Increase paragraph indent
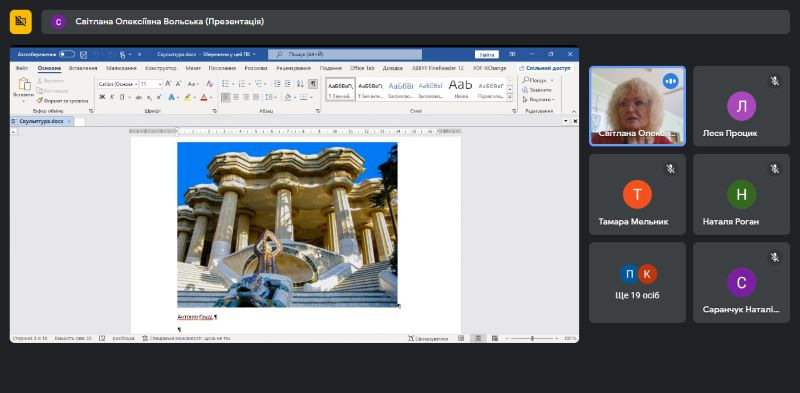The width and height of the screenshot is (800, 393). tap(288, 84)
